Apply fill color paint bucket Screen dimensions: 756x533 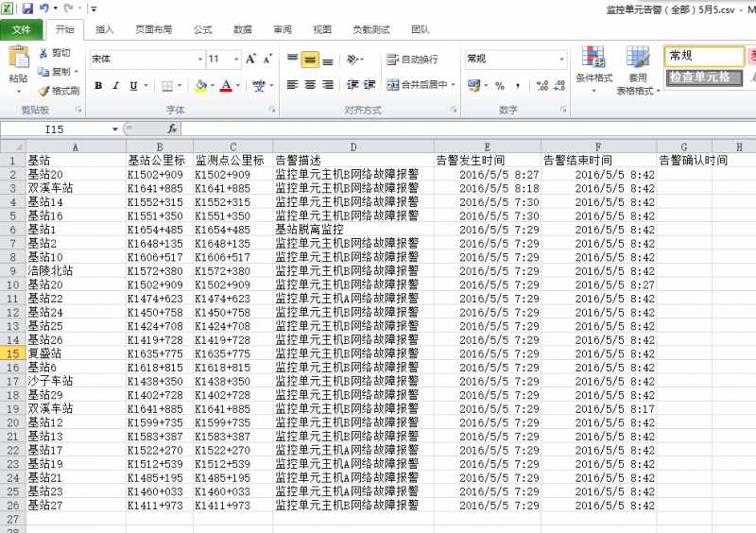pyautogui.click(x=201, y=86)
